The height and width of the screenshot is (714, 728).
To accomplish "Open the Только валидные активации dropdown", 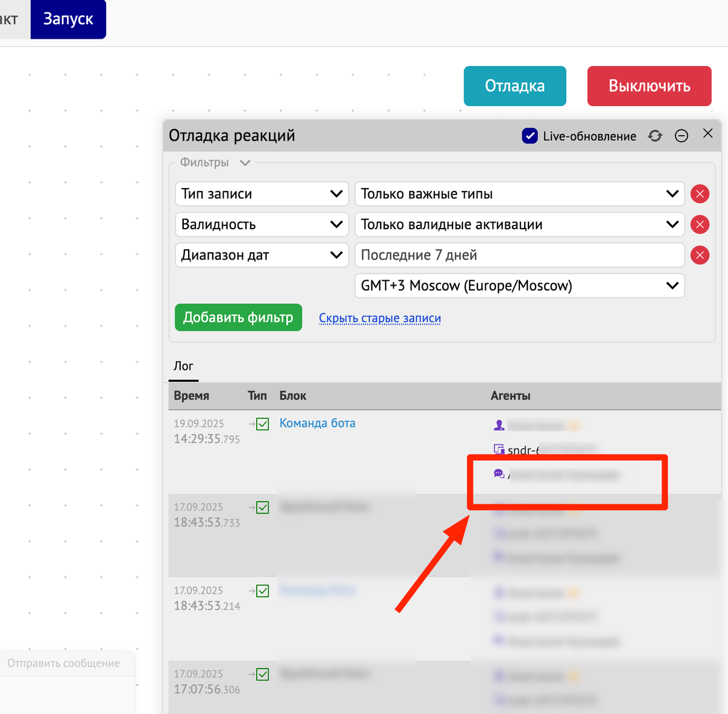I will (x=519, y=224).
